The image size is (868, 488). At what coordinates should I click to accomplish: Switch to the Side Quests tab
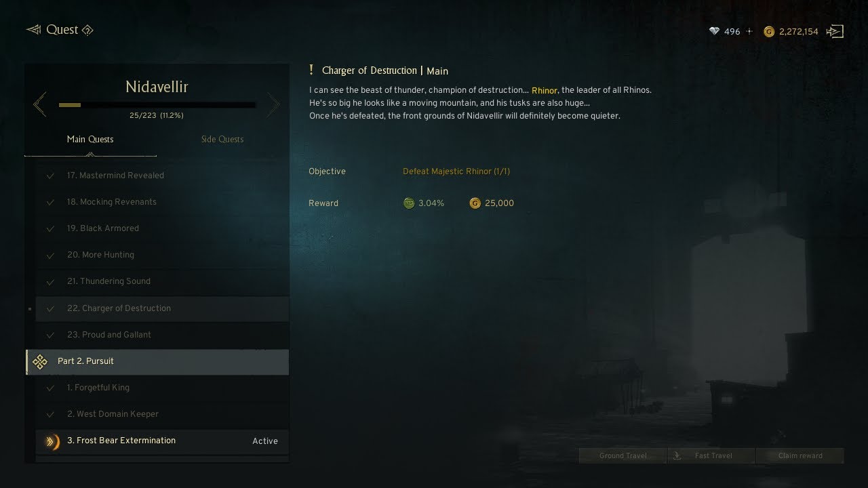[x=222, y=140]
